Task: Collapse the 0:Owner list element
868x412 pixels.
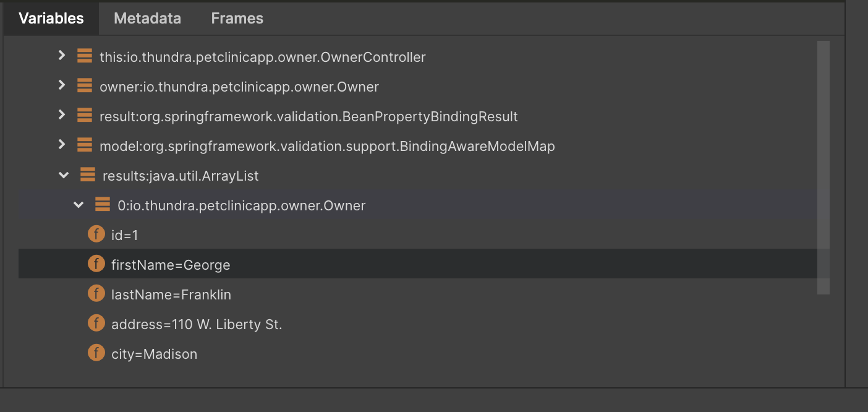Action: (x=79, y=205)
